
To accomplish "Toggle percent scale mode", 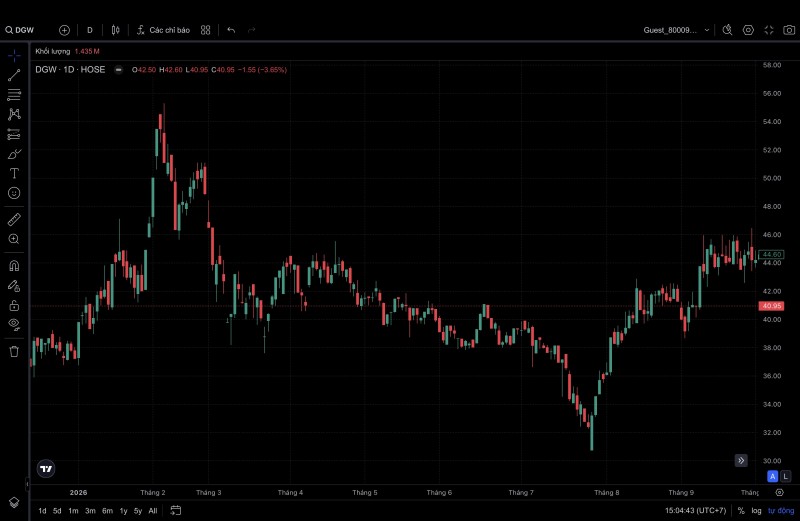I will click(741, 511).
